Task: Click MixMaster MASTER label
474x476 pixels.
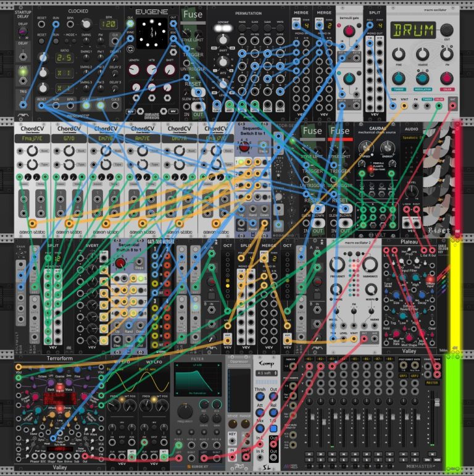Action: tap(432, 383)
